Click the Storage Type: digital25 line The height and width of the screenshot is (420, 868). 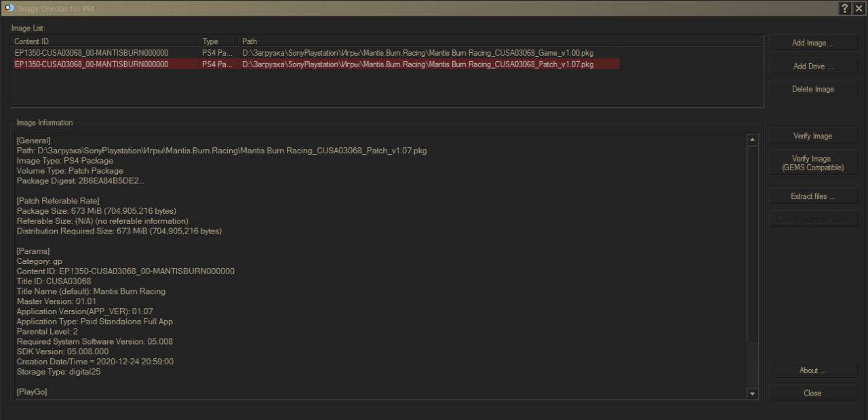58,372
